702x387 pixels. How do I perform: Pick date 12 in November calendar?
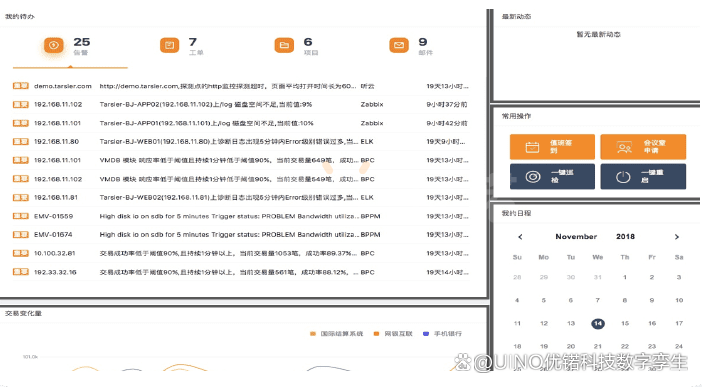tap(544, 323)
